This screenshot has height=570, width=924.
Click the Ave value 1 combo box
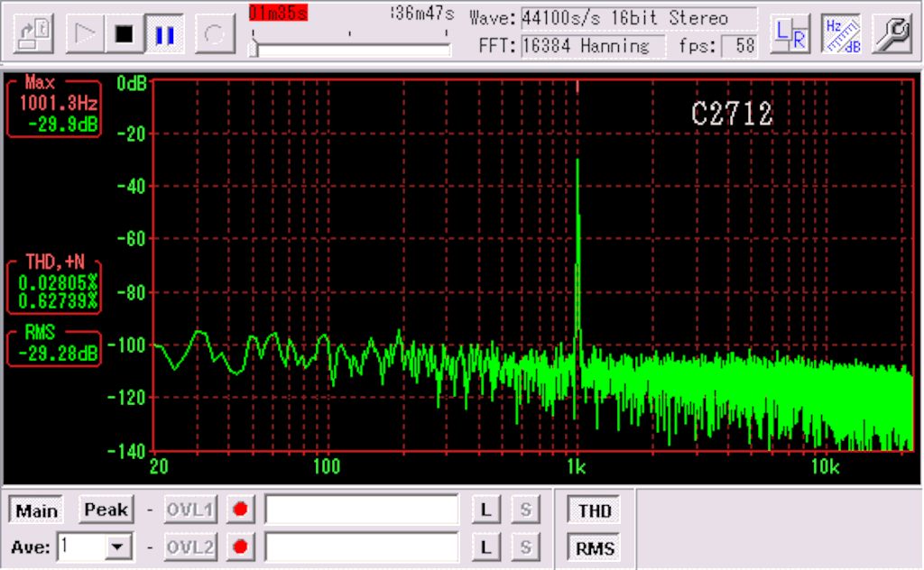[x=94, y=547]
